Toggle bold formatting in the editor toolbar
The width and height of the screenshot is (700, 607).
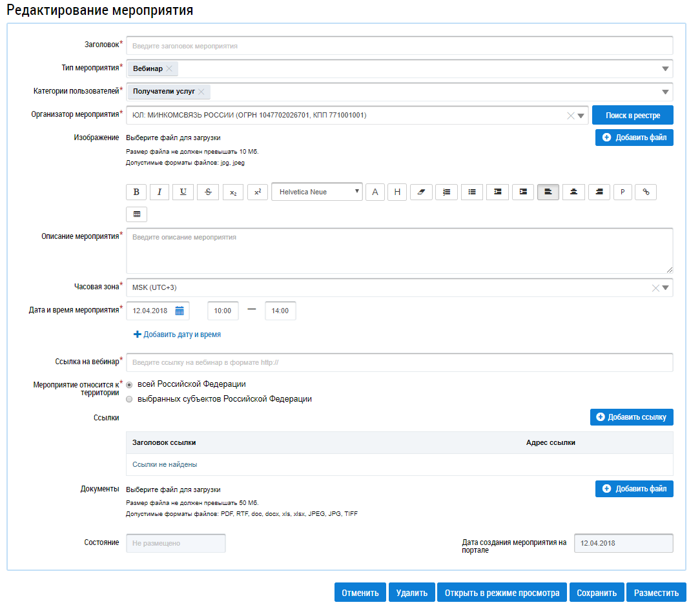tap(136, 192)
